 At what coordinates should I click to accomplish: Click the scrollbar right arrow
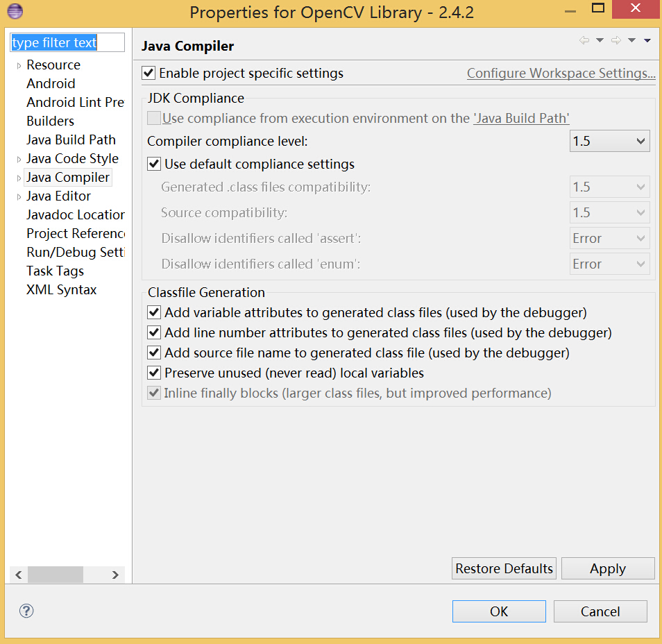(115, 575)
